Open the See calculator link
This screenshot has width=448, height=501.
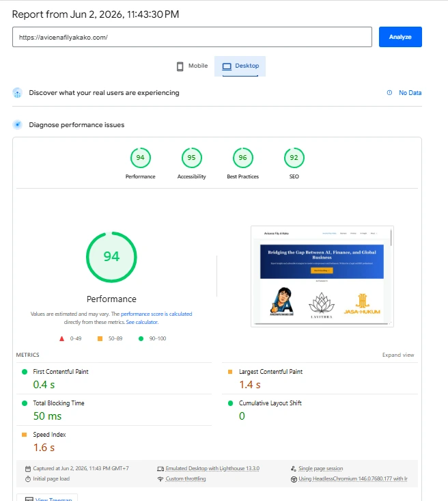click(142, 322)
